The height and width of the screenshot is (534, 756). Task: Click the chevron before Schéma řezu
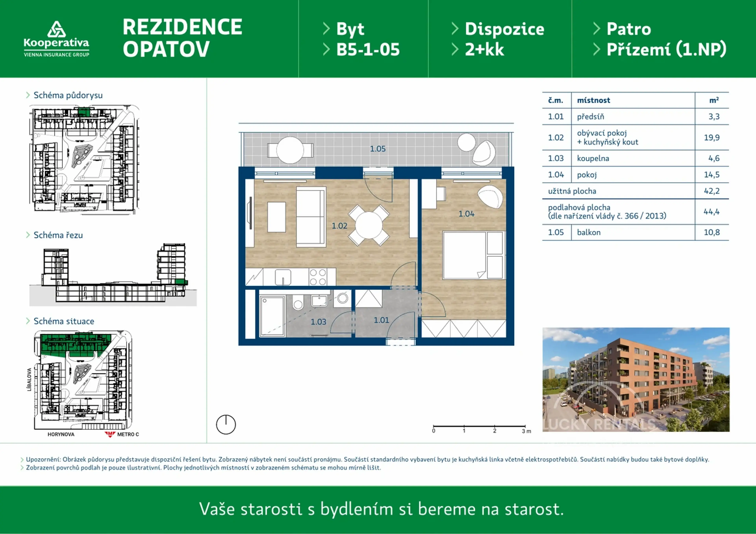(x=28, y=235)
